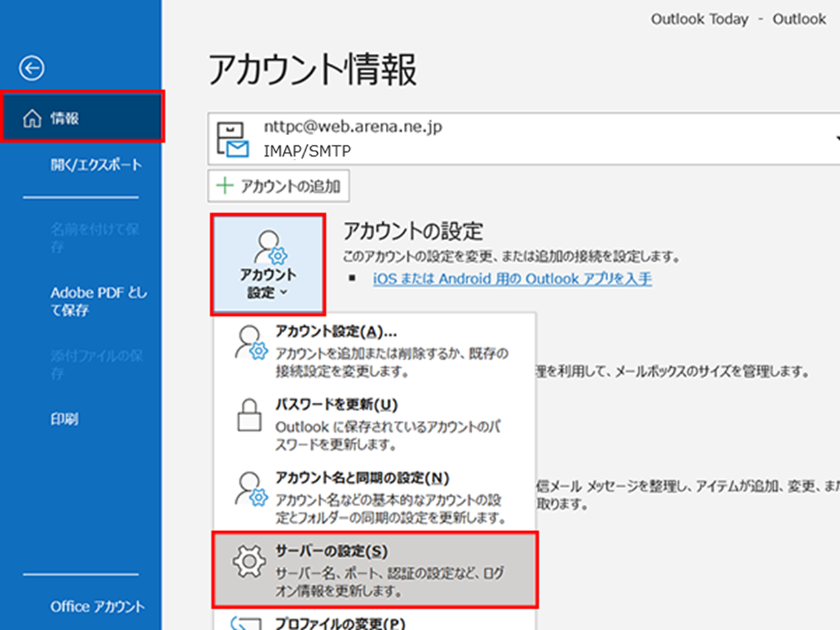The image size is (840, 630).
Task: Follow the iOS または Android 用 Outlook link
Action: click(x=512, y=278)
